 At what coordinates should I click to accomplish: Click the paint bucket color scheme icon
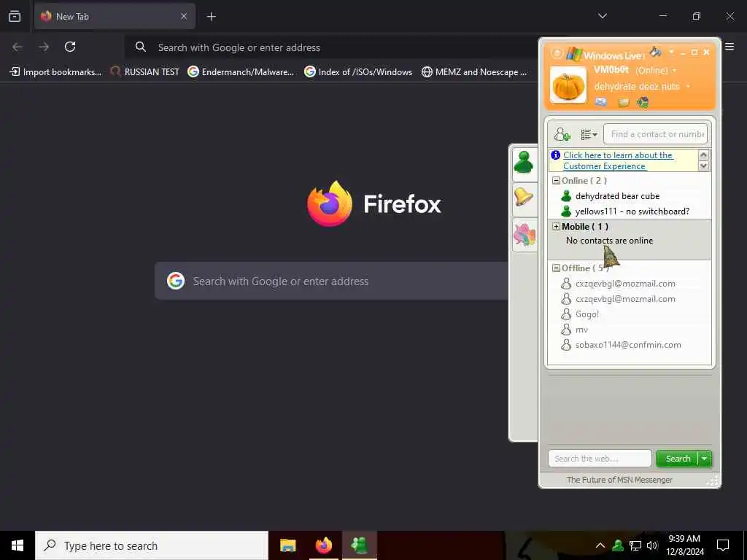[x=656, y=52]
